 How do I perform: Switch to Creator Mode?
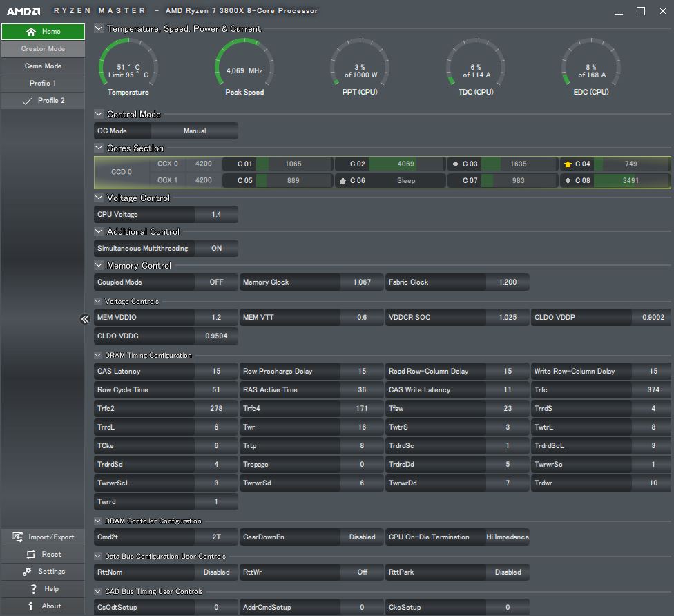tap(43, 49)
